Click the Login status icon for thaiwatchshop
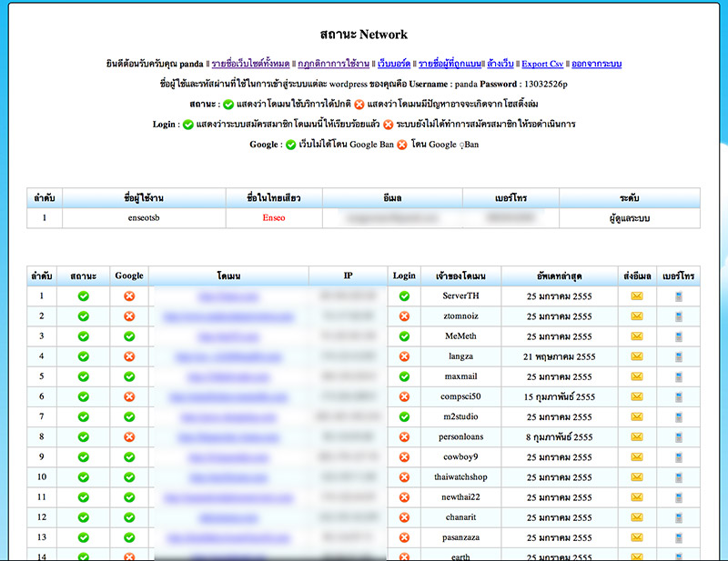 (x=404, y=476)
